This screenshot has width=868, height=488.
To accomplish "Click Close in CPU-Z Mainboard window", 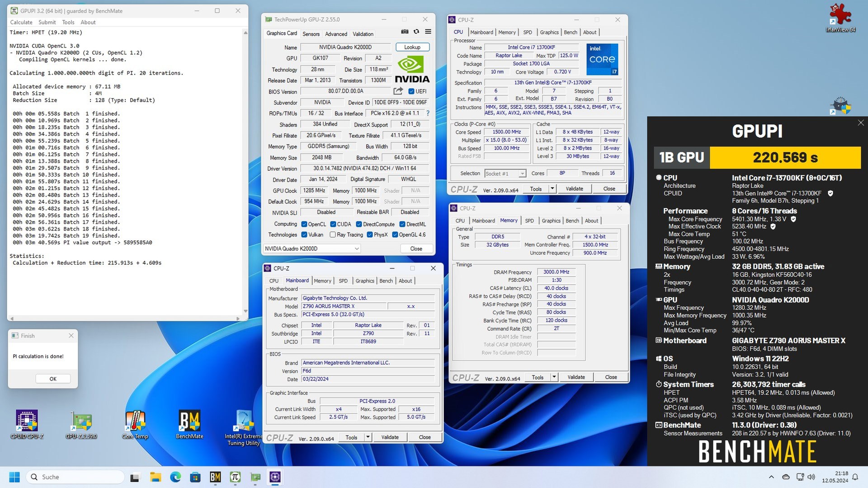I will click(x=425, y=437).
